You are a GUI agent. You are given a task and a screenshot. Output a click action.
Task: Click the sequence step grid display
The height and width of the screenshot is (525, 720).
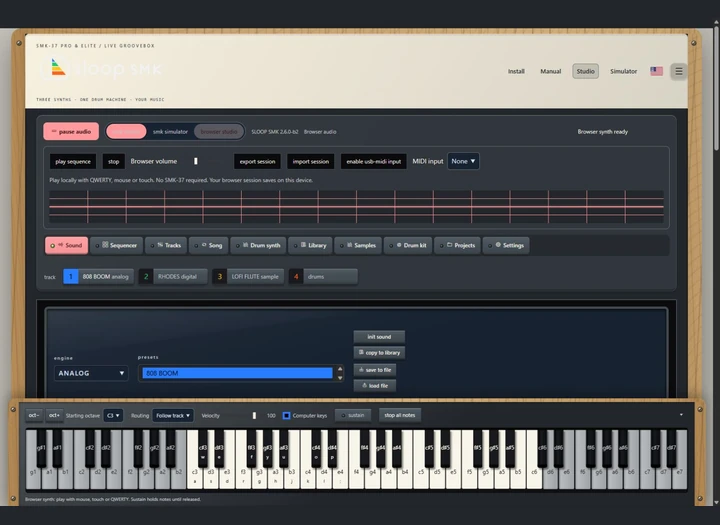(x=356, y=207)
